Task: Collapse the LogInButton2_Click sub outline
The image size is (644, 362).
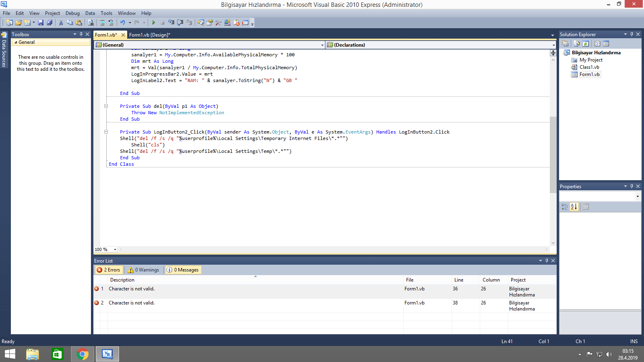Action: point(106,132)
